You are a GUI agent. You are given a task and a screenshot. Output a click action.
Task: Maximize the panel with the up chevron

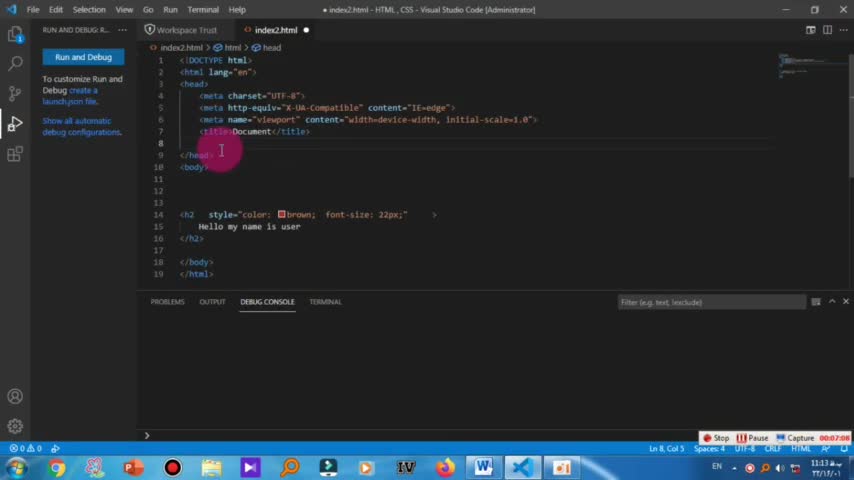pyautogui.click(x=832, y=302)
